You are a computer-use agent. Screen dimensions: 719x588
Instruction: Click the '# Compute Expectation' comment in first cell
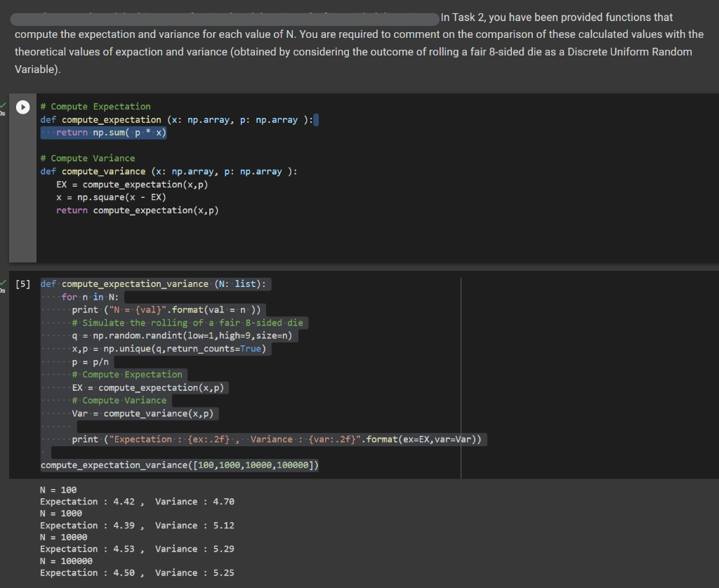[95, 107]
